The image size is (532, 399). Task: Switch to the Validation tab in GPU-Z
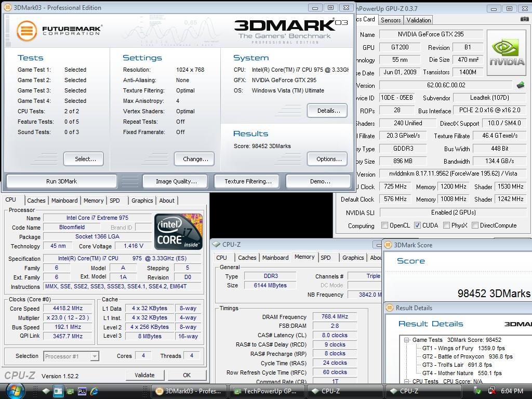(419, 20)
